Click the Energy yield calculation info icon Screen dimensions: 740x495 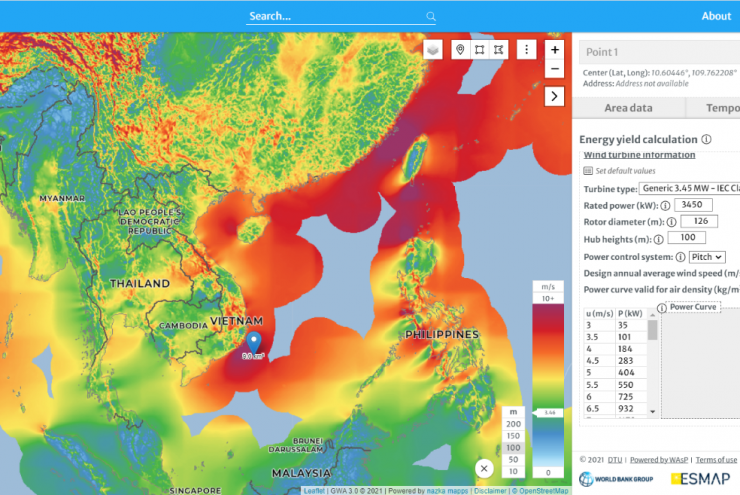[x=706, y=140]
